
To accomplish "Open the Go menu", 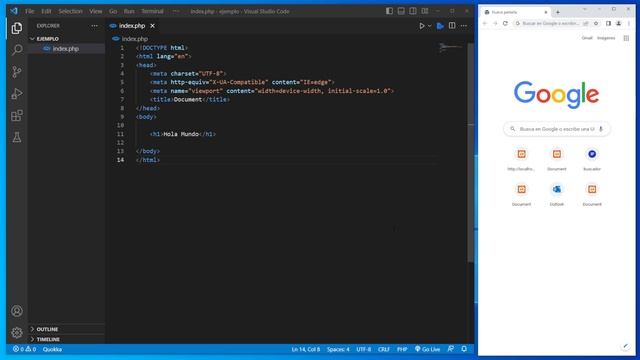I will click(113, 11).
